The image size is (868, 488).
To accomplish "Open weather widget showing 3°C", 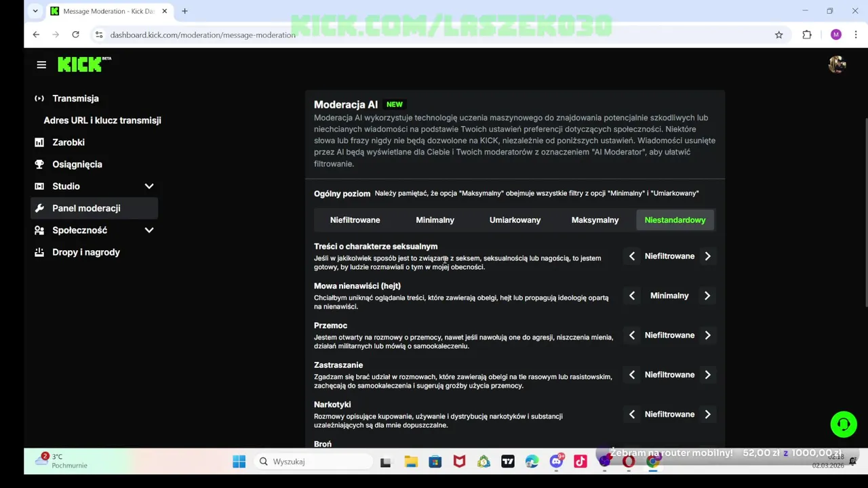I will click(x=63, y=461).
